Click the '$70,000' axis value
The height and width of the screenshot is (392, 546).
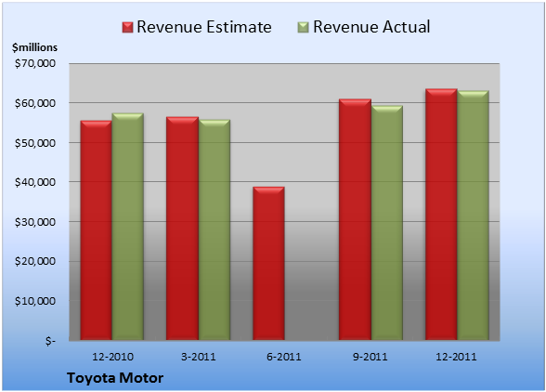coord(35,63)
